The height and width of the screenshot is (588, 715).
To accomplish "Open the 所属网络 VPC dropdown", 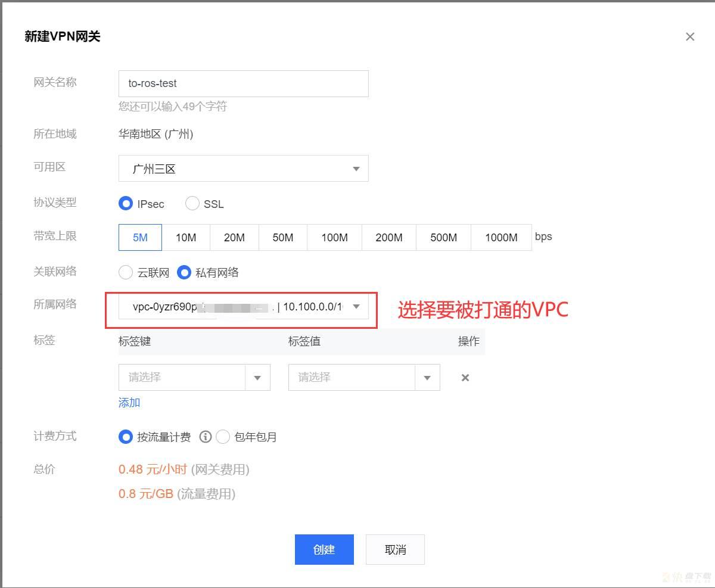I will 243,306.
